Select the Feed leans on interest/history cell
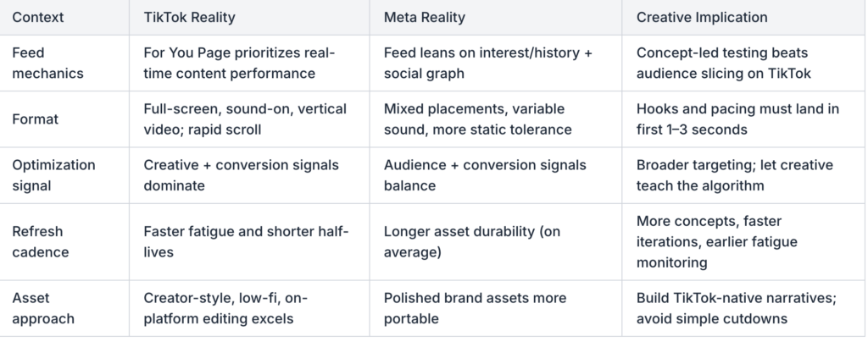This screenshot has width=868, height=342. click(495, 63)
